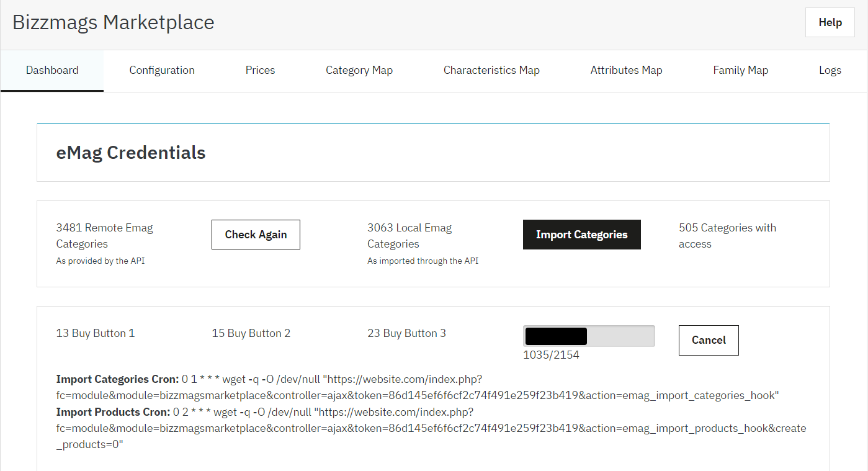Click the 23 Buy Button 3 text

pyautogui.click(x=407, y=333)
